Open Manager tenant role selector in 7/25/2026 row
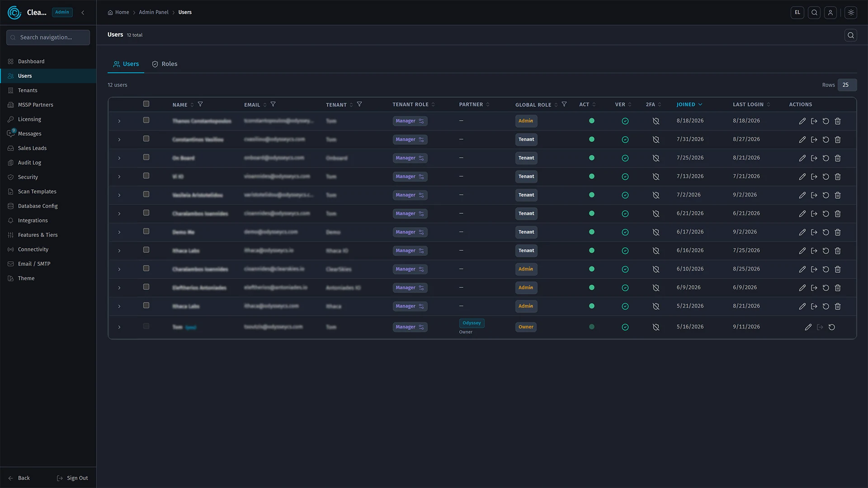The image size is (868, 488). coord(410,158)
